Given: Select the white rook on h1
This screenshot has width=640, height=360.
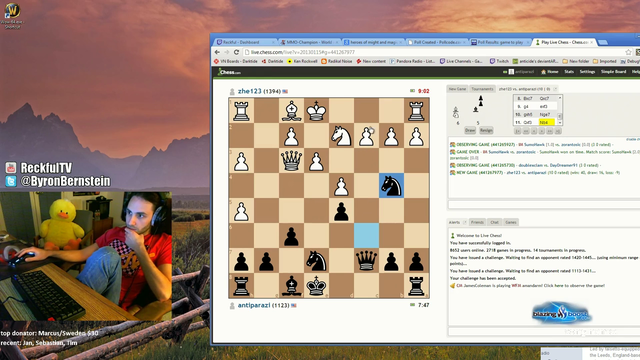Looking at the screenshot, I should coord(241,111).
